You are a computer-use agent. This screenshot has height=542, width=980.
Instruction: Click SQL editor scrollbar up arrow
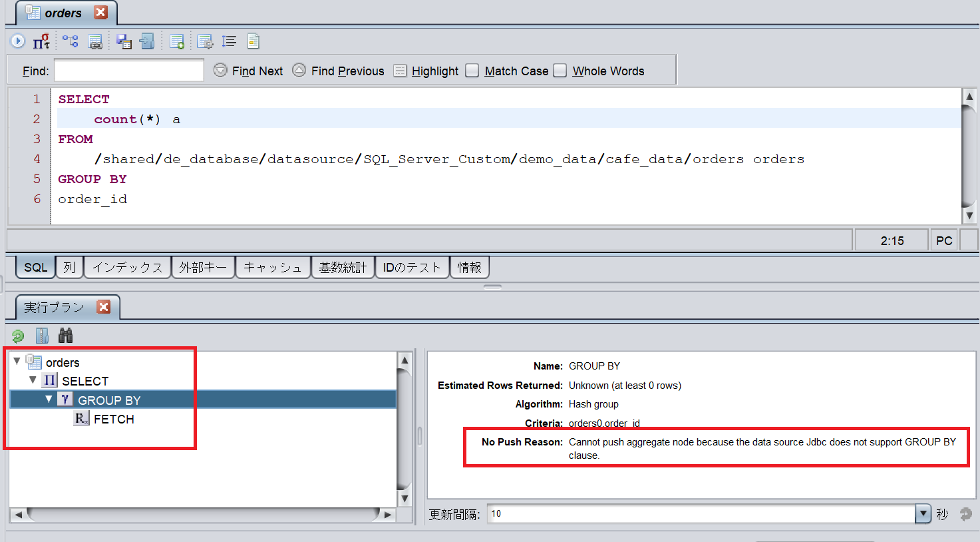coord(969,97)
